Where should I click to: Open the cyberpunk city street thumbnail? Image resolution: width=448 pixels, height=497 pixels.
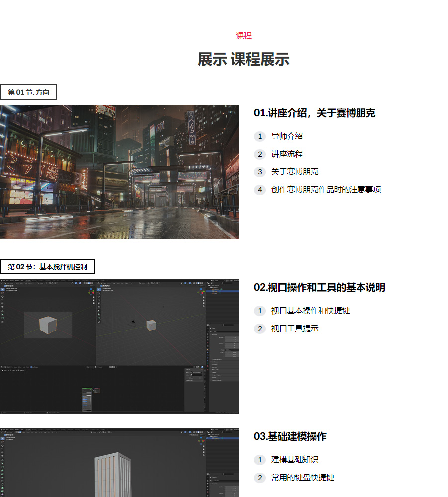click(119, 172)
